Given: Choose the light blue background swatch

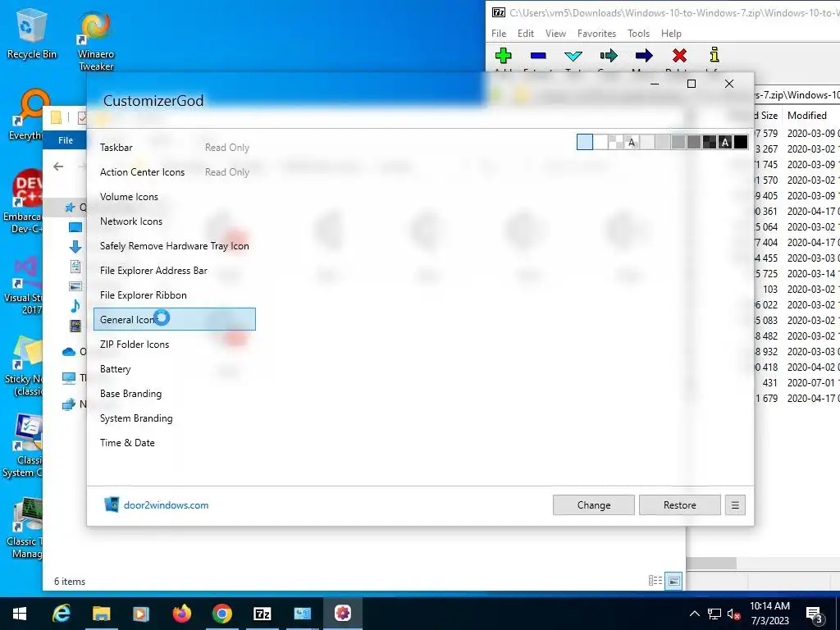Looking at the screenshot, I should (584, 142).
